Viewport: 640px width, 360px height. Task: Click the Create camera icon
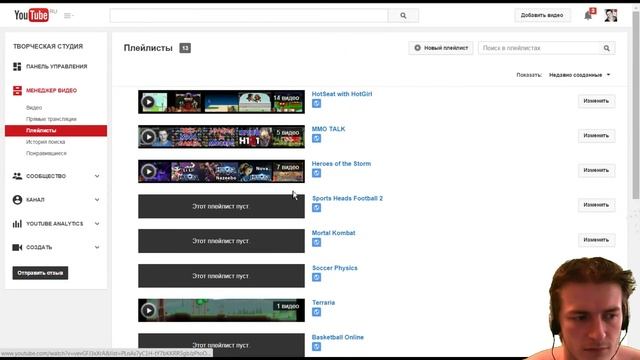tap(17, 247)
